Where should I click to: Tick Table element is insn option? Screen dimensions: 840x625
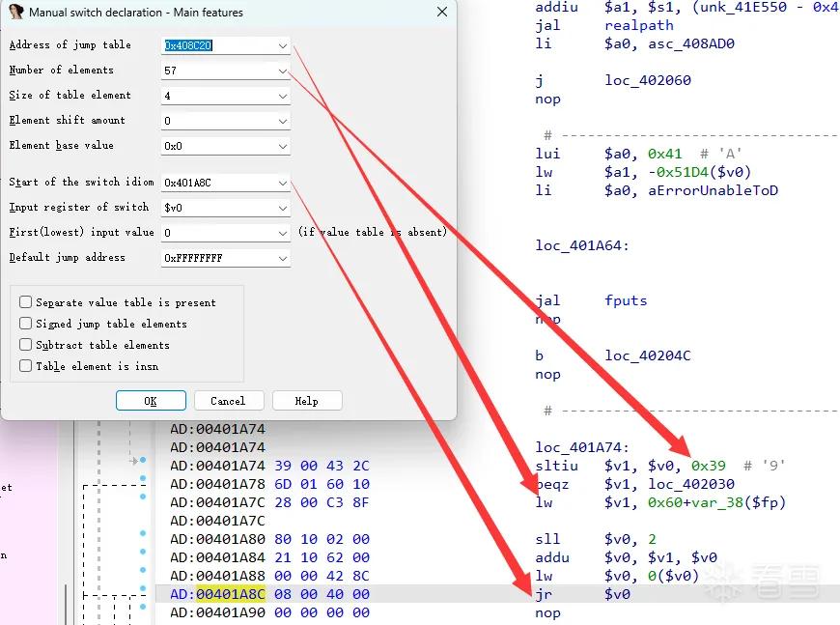[26, 365]
